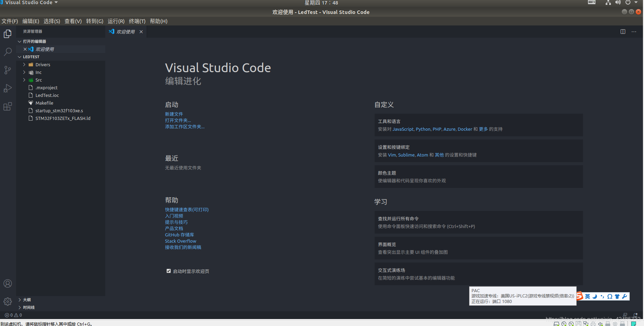Click the 颜色主题 customization card
Viewport: 644px width, 326px height.
(x=479, y=177)
